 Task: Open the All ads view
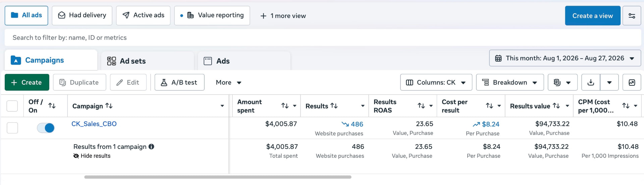point(26,15)
